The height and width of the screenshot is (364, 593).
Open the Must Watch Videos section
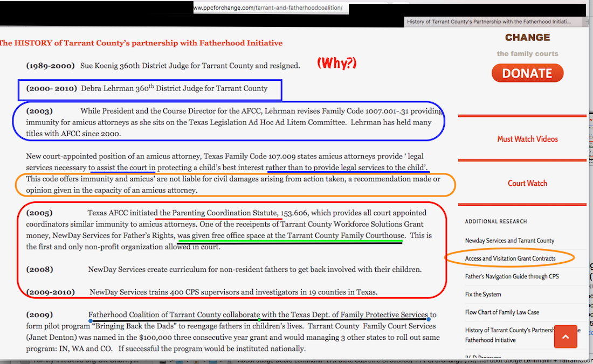coord(527,139)
